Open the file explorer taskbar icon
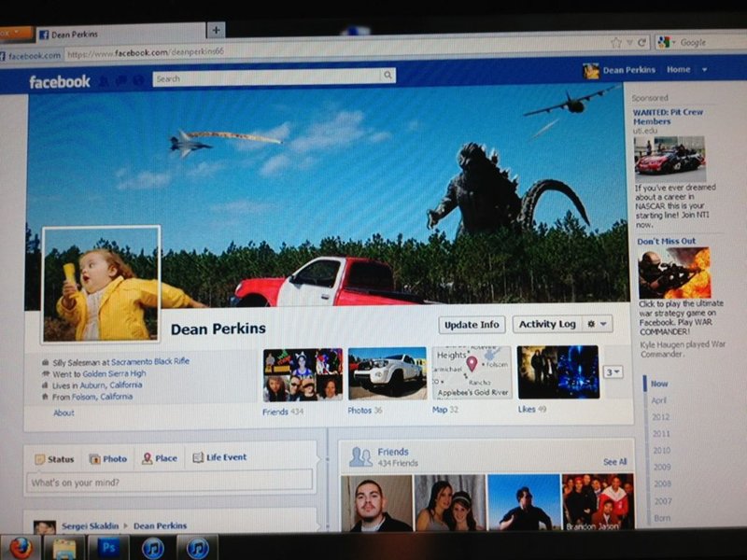747x560 pixels. [64, 548]
